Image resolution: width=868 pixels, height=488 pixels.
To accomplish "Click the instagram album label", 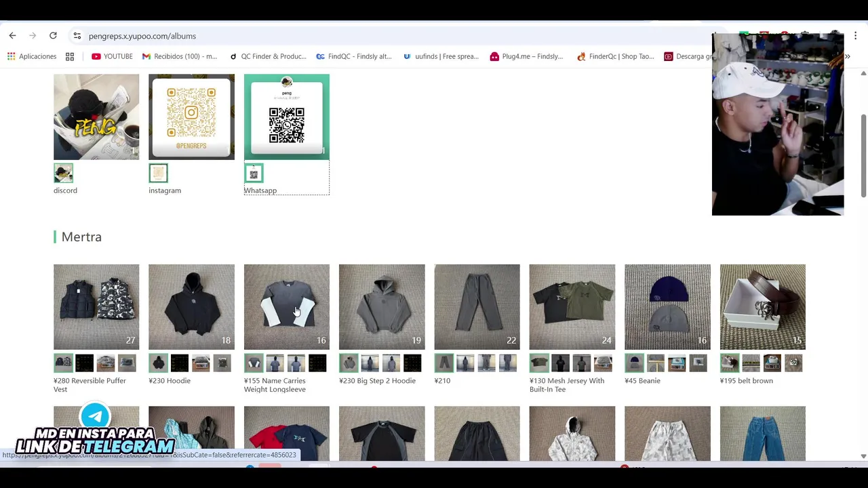I will pos(165,190).
